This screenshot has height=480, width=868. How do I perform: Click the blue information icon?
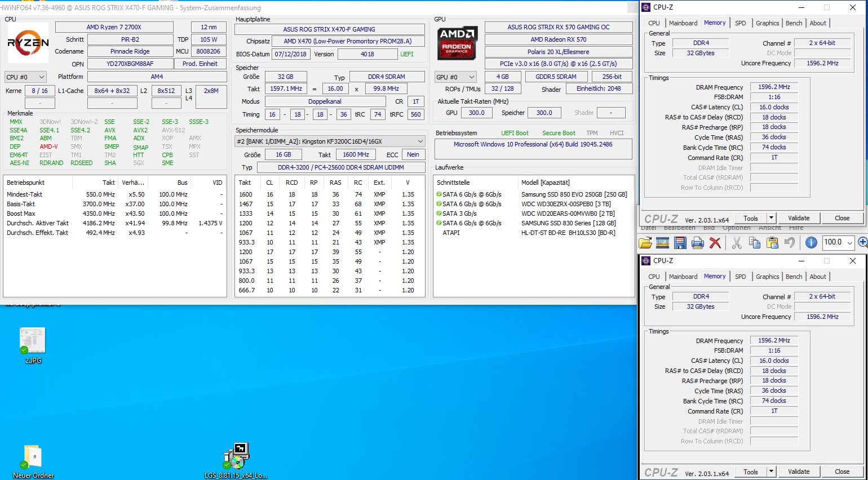[811, 243]
